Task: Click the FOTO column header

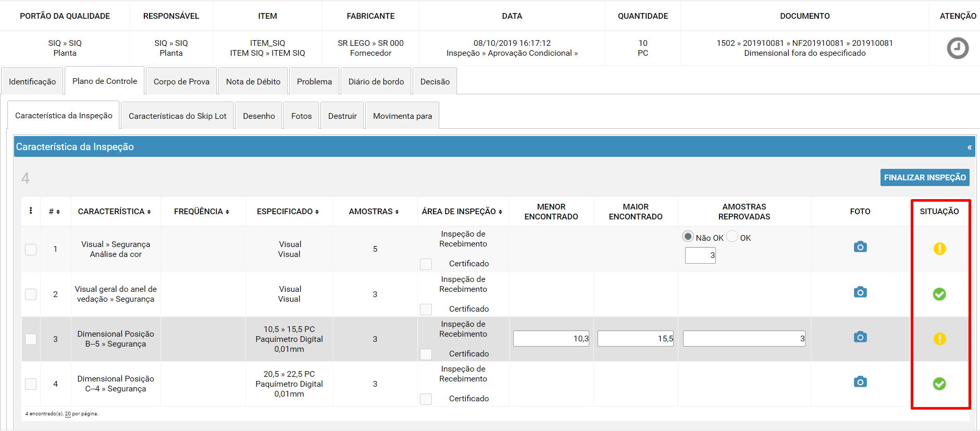Action: [x=860, y=212]
